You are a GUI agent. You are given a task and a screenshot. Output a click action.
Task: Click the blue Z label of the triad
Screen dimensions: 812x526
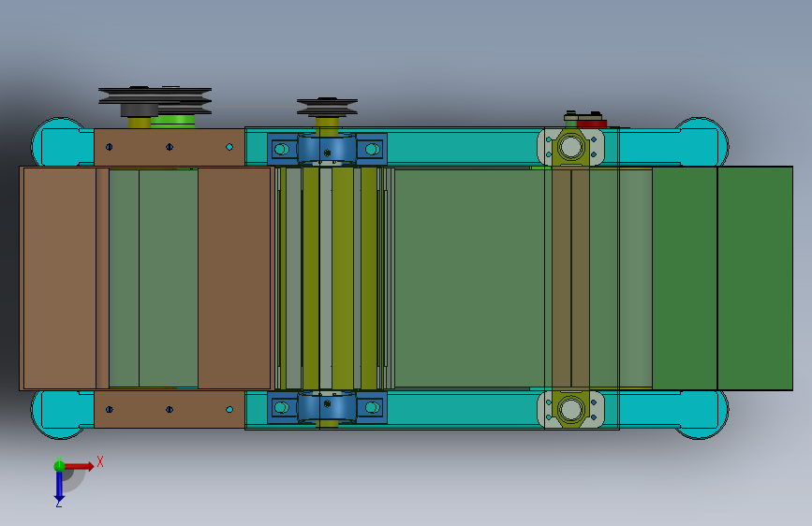(58, 504)
